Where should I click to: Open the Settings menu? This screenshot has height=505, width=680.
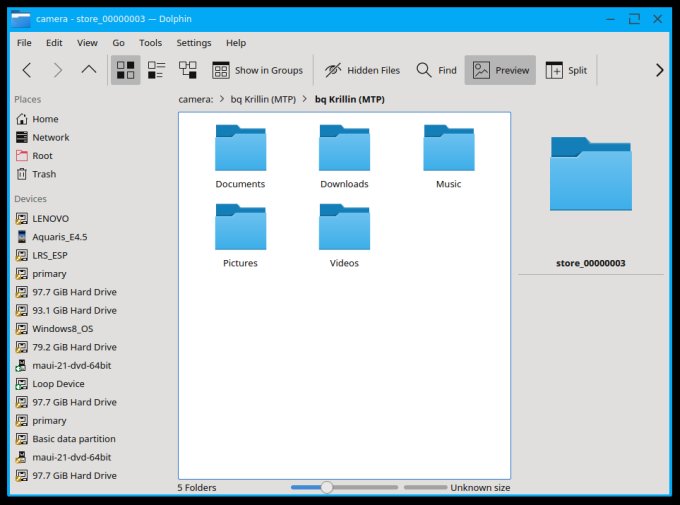click(193, 43)
